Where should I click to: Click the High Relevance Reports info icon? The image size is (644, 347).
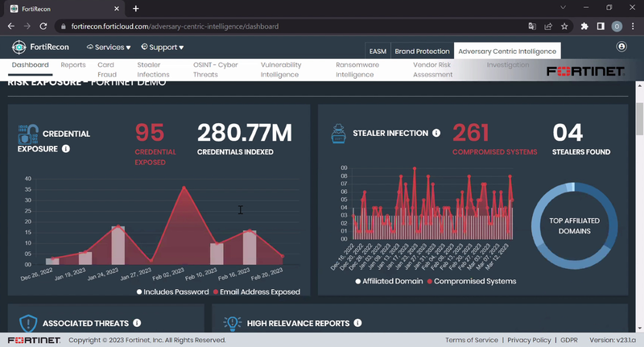[x=357, y=323]
